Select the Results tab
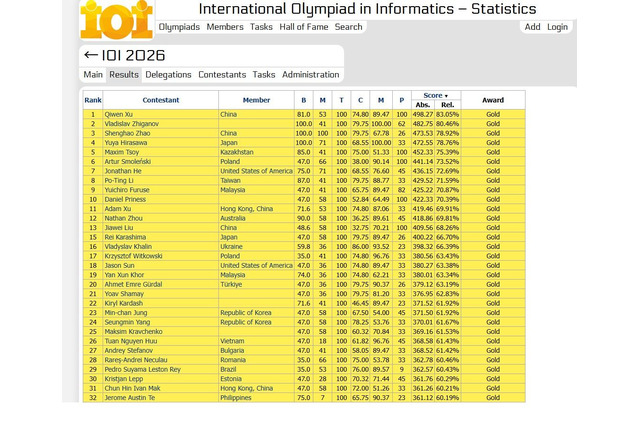 click(124, 75)
